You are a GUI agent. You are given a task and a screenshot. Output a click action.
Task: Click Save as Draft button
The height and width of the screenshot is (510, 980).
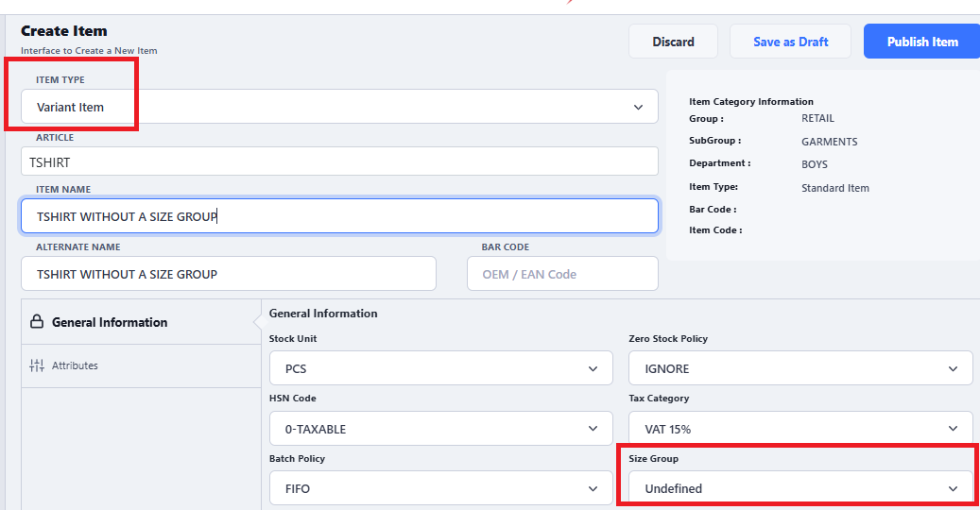(x=790, y=42)
